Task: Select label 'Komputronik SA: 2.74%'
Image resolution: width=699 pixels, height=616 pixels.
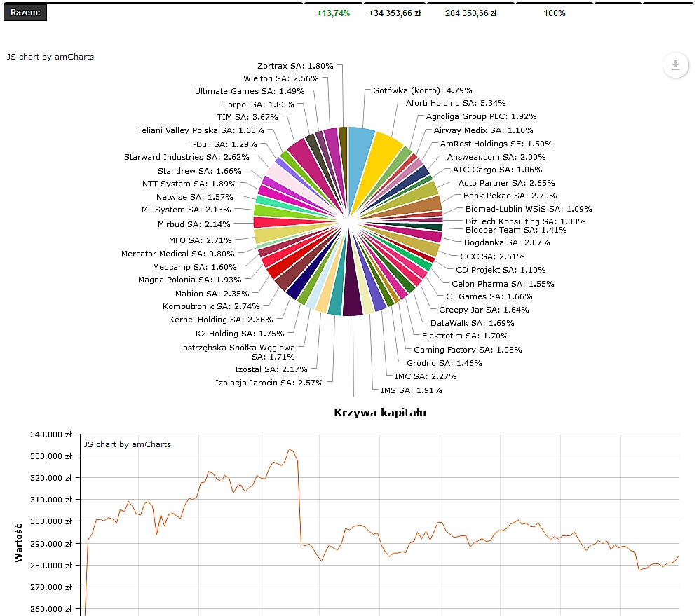Action: click(x=211, y=306)
